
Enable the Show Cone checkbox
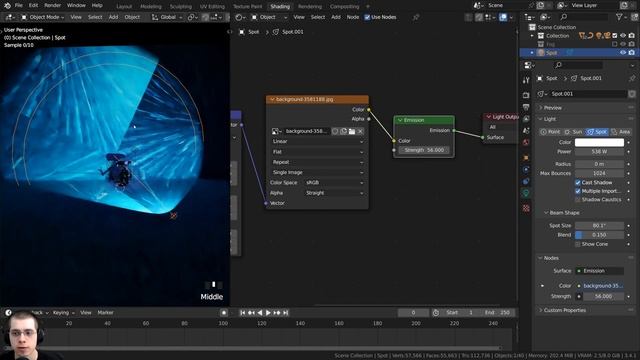(578, 244)
